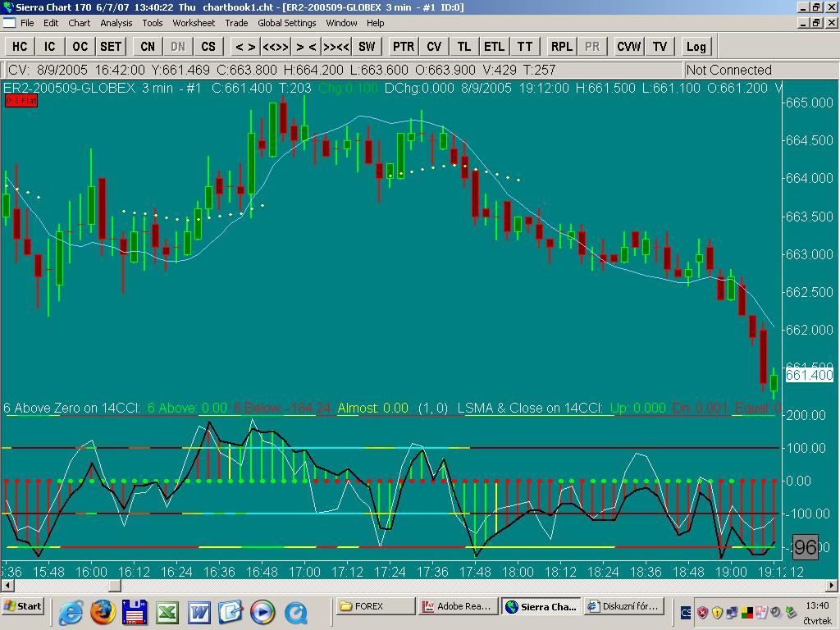The image size is (840, 630).
Task: Click the '<<>>' toolbar button
Action: [x=276, y=47]
